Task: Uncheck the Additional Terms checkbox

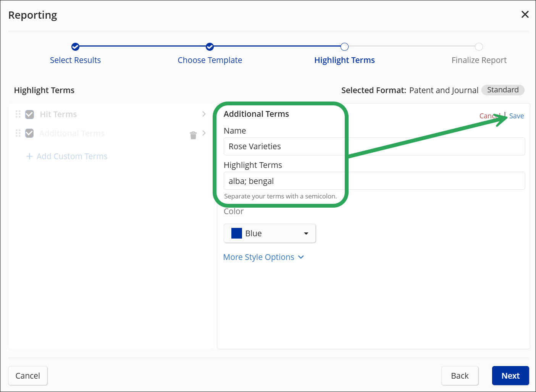Action: (29, 133)
